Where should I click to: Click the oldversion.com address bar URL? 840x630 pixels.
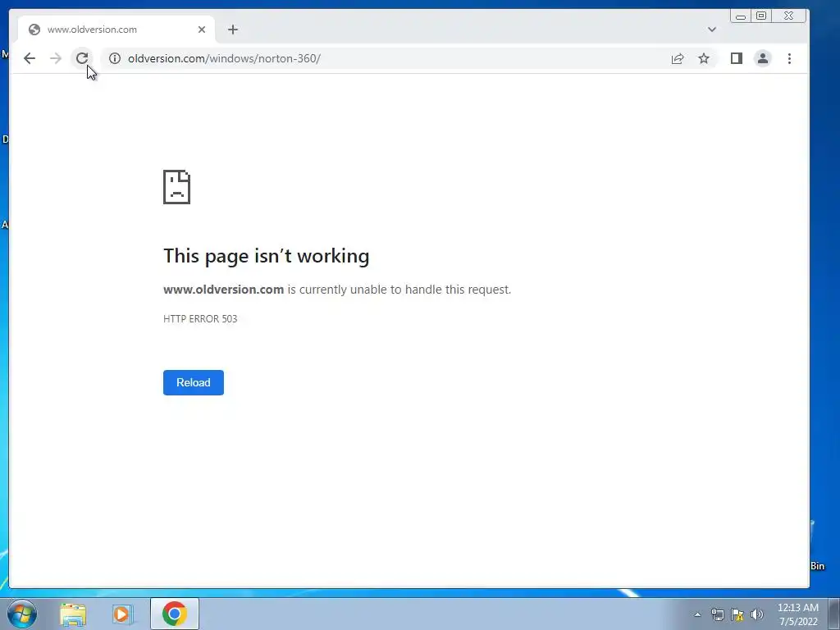pos(224,58)
